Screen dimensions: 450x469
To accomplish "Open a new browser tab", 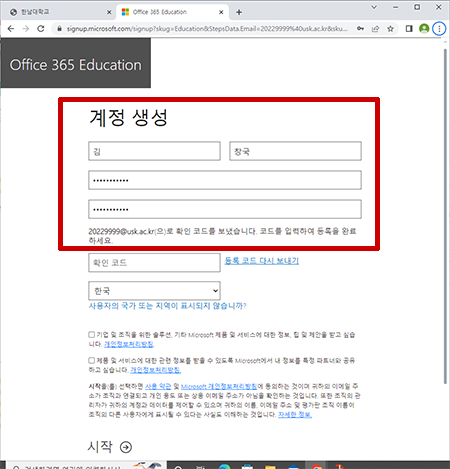I will (239, 12).
